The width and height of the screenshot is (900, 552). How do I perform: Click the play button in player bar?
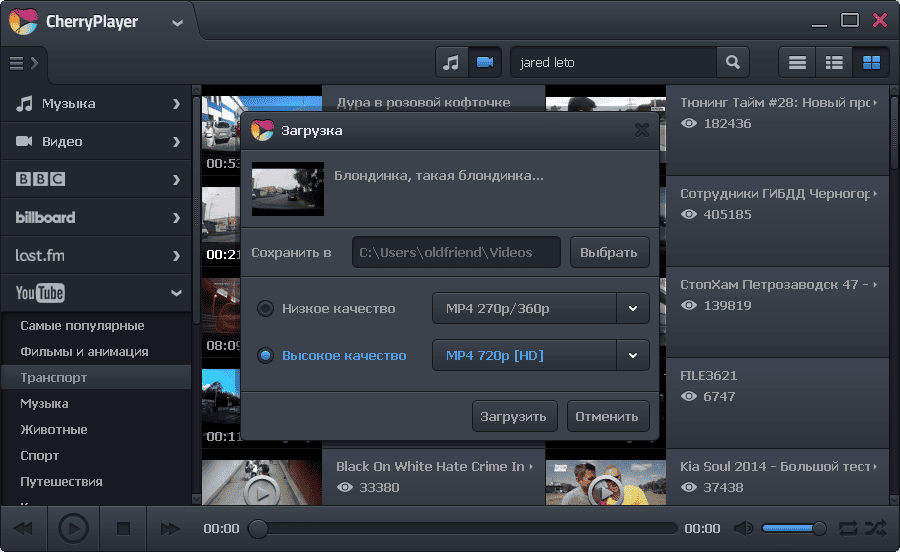[73, 528]
